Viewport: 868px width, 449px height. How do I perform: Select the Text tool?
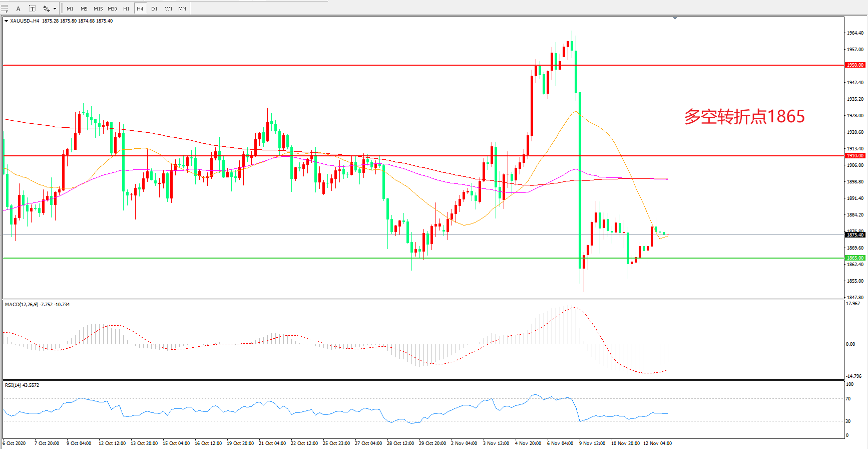(x=19, y=9)
